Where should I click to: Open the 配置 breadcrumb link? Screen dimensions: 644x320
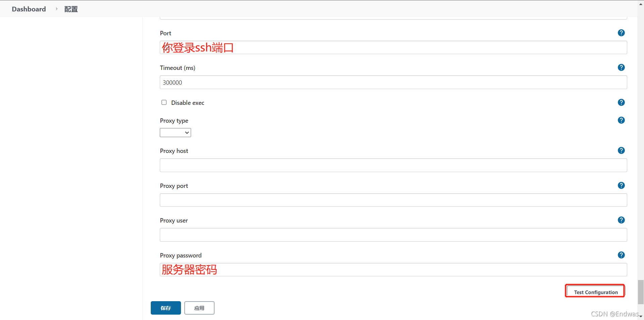coord(71,9)
